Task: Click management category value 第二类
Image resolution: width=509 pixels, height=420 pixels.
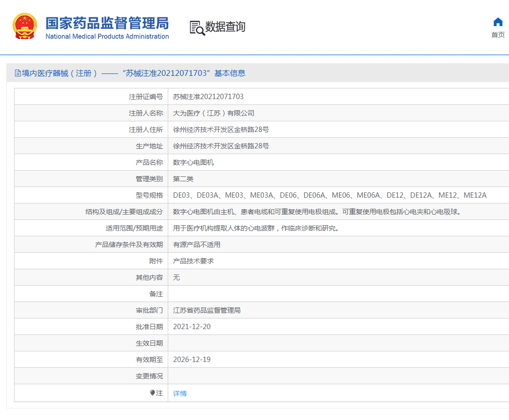Action: click(183, 179)
